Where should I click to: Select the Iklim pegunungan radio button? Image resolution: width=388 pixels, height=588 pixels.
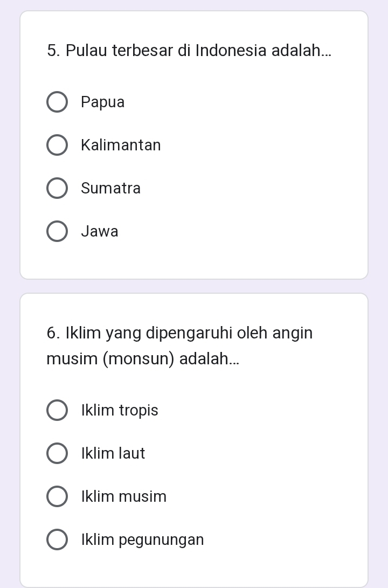click(x=57, y=540)
